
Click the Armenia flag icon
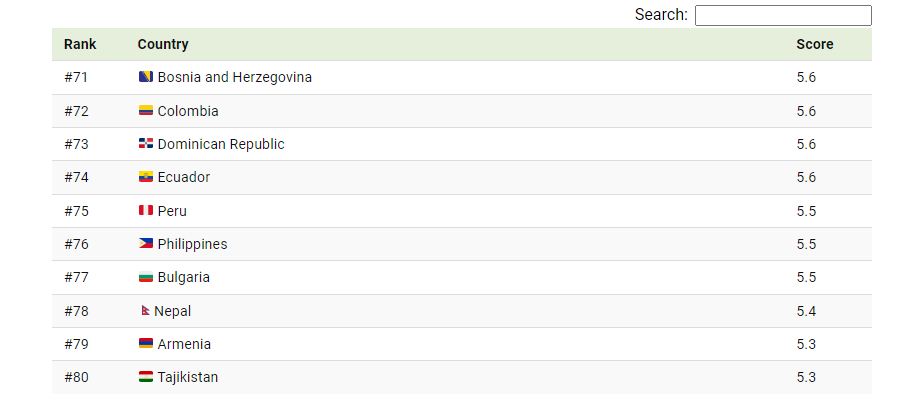146,344
